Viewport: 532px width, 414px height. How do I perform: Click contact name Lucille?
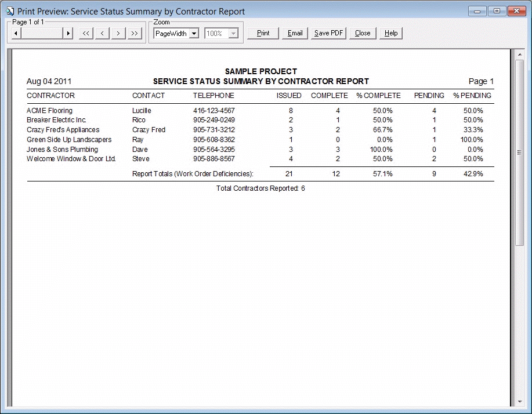(x=142, y=111)
